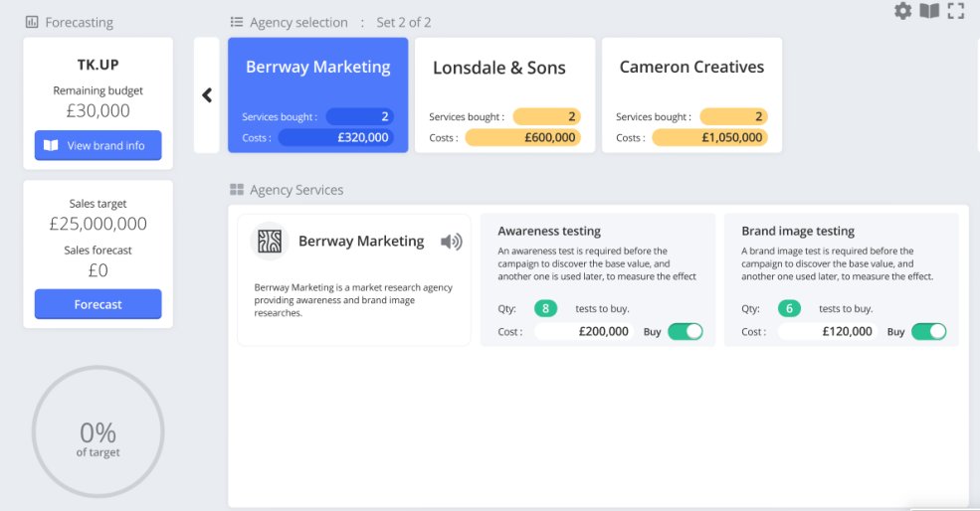
Task: Click Awareness testing quantity 8 badge
Action: [x=545, y=308]
